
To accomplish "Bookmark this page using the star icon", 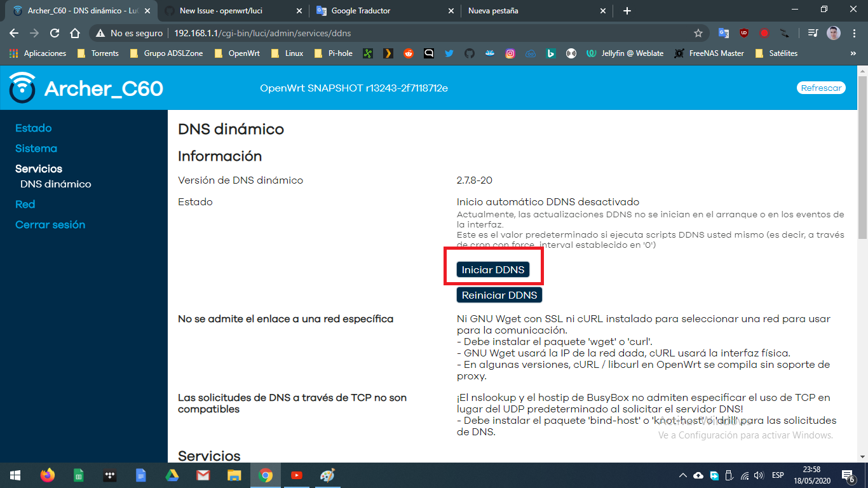I will [x=698, y=33].
